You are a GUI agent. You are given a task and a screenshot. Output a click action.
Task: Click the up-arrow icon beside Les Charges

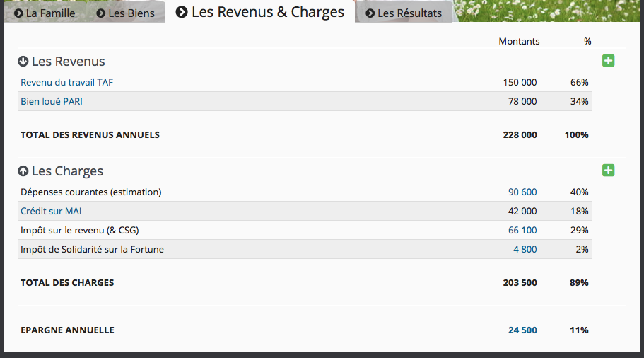click(x=23, y=171)
